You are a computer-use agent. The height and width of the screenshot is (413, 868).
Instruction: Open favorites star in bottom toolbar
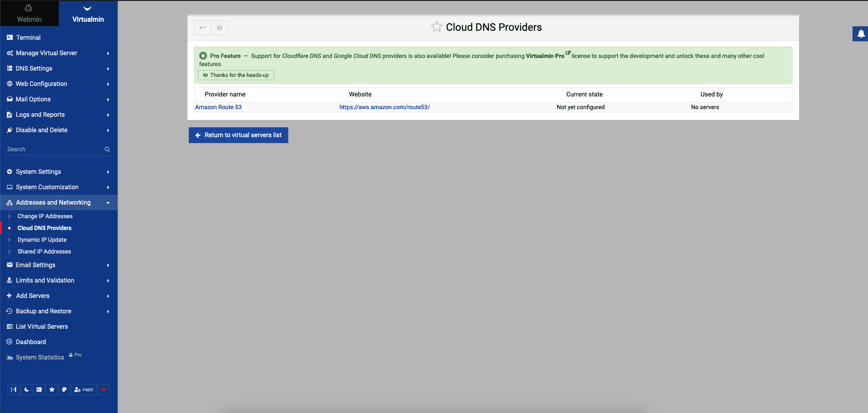tap(52, 389)
